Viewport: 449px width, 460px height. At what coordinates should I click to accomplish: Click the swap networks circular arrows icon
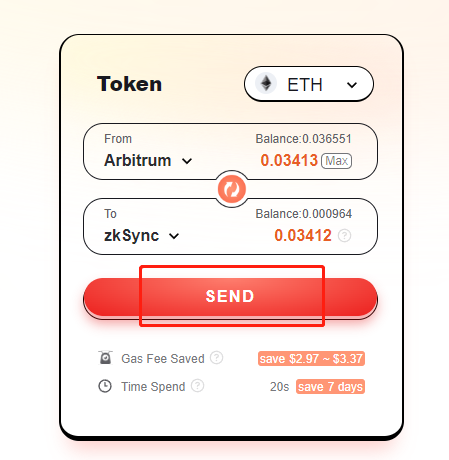[x=232, y=189]
